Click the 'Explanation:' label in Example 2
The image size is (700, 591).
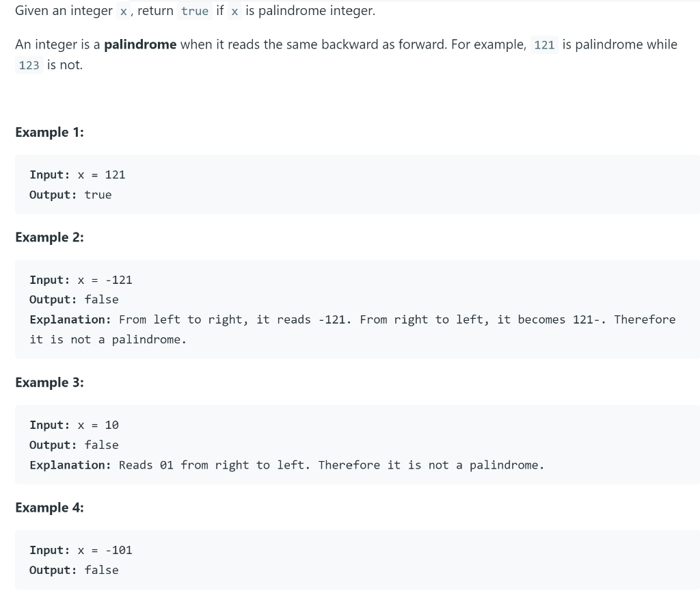[70, 320]
